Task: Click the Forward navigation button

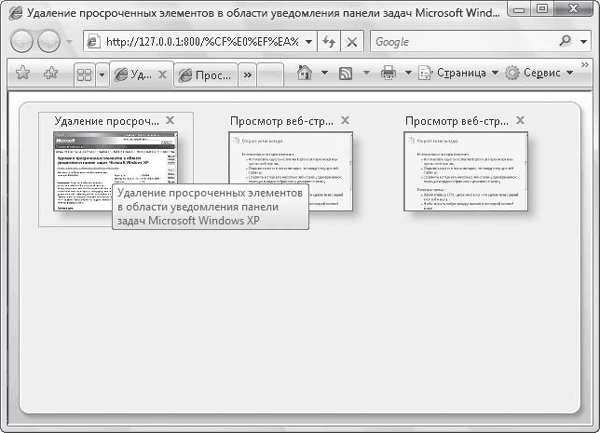Action: click(x=49, y=41)
